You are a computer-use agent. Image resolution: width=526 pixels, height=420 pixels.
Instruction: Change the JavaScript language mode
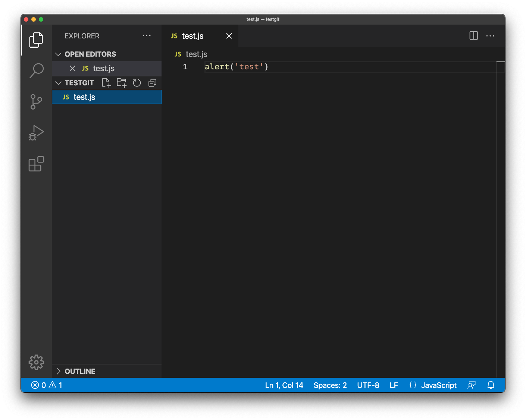coord(438,385)
